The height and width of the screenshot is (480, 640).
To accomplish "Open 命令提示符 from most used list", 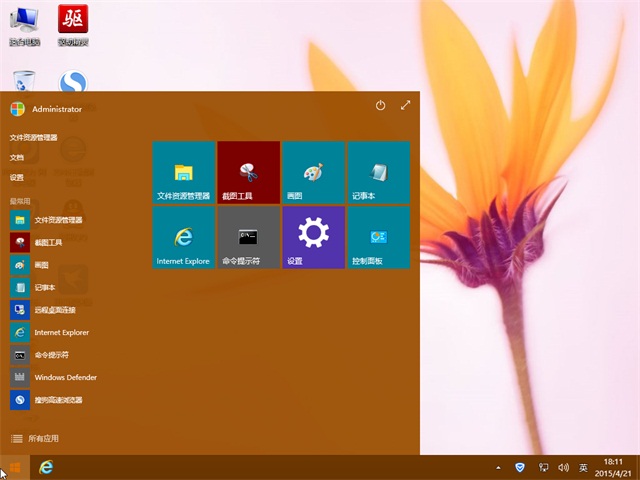I will 40,355.
